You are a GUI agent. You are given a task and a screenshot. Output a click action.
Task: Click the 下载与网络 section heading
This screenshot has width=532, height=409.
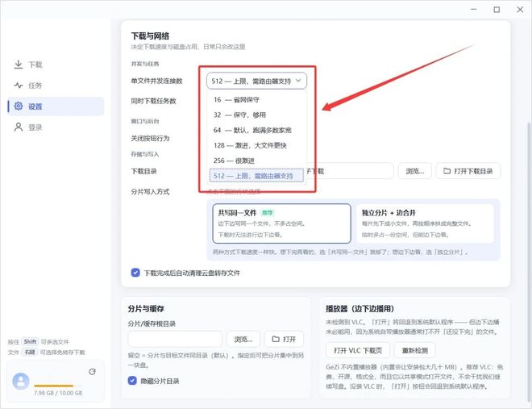click(x=150, y=36)
